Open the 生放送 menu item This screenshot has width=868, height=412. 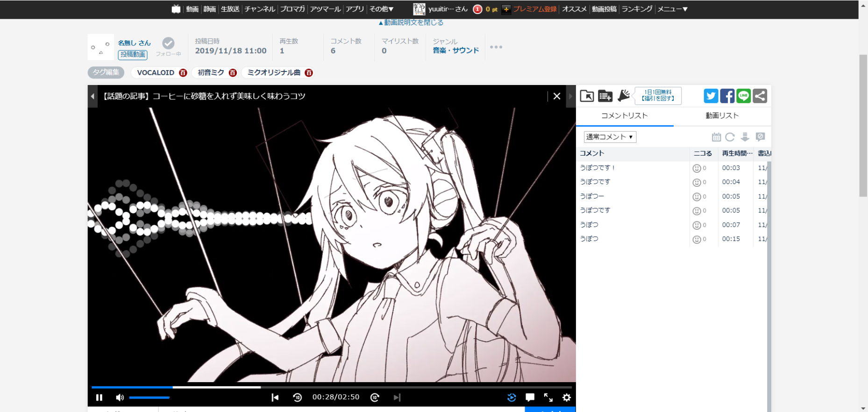[x=230, y=9]
